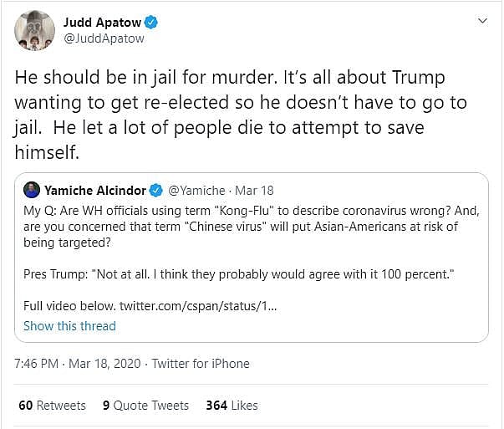Click Yamiche Alcindor's small profile avatar
This screenshot has height=429, width=504.
32,190
